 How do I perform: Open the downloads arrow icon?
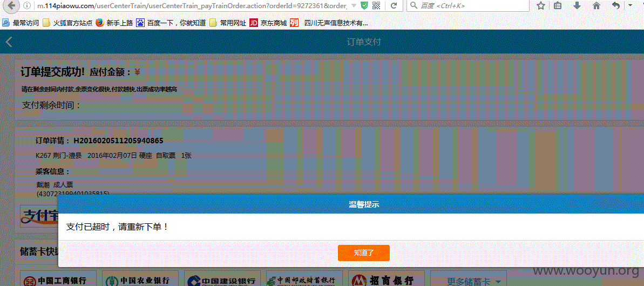[577, 6]
